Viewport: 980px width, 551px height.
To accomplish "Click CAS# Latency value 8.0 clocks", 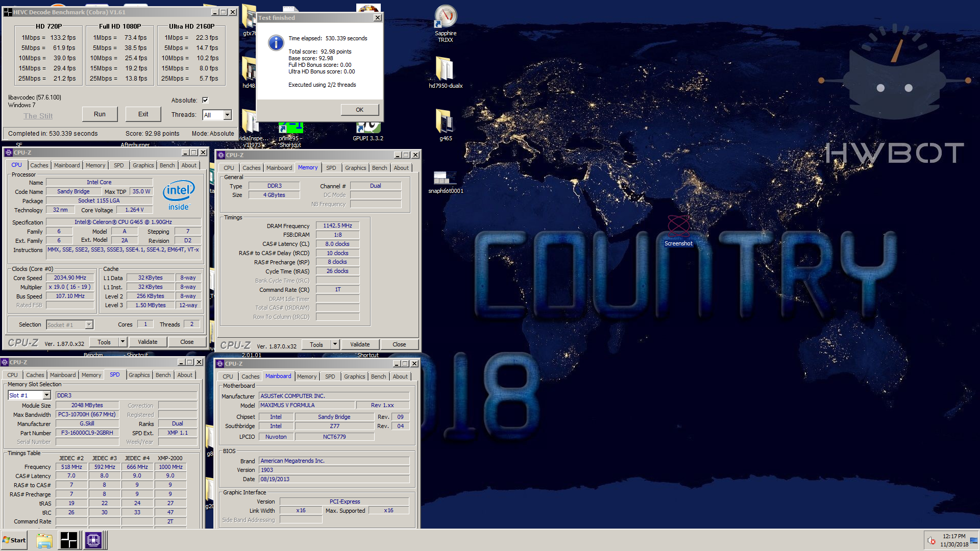I will [x=337, y=244].
